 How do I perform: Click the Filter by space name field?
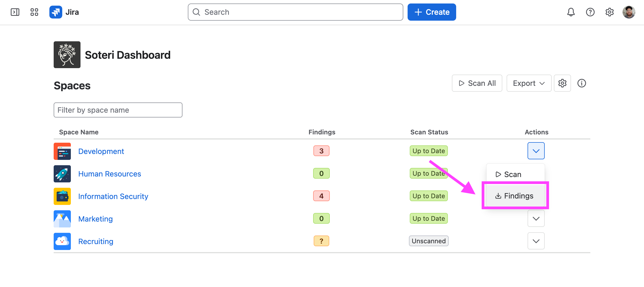coord(118,110)
